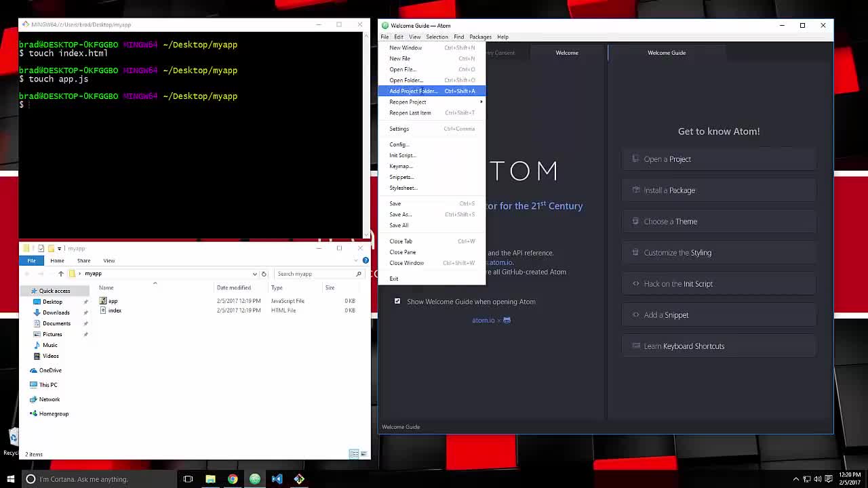Image resolution: width=868 pixels, height=488 pixels.
Task: Sort by the Type column header
Action: click(x=277, y=287)
